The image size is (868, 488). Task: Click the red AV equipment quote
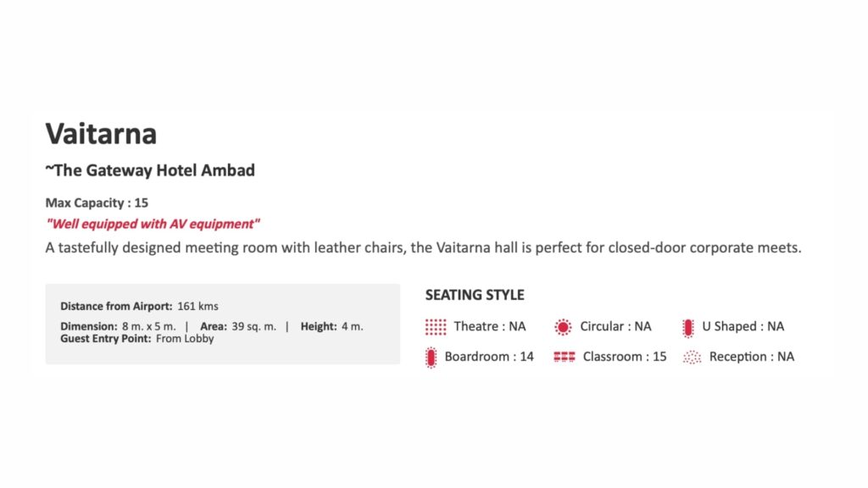tap(153, 224)
